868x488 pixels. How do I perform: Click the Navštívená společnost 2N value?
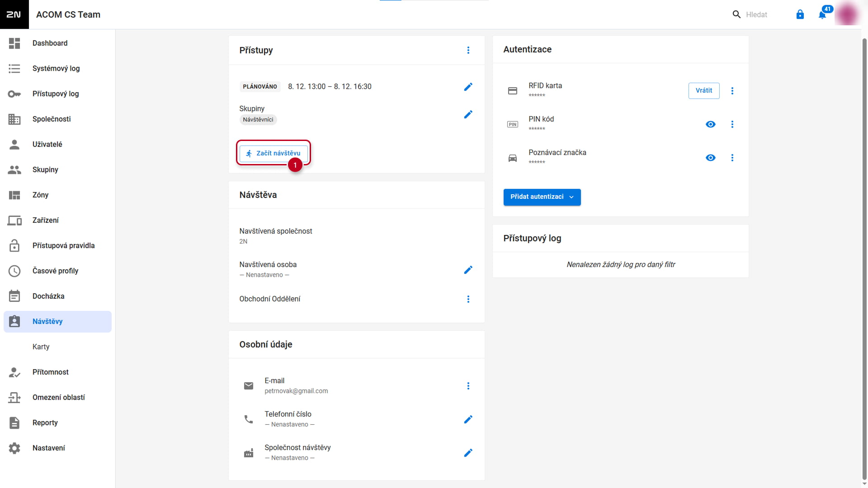pyautogui.click(x=243, y=242)
